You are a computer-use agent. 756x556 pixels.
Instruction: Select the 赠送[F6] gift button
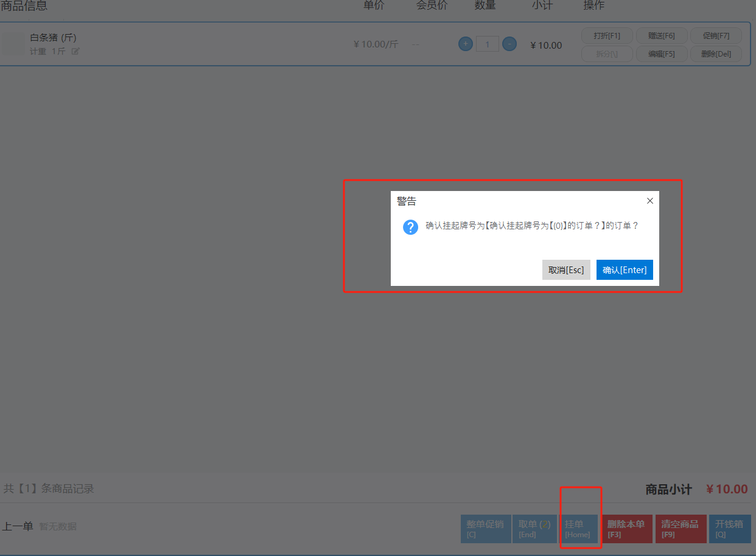(661, 35)
